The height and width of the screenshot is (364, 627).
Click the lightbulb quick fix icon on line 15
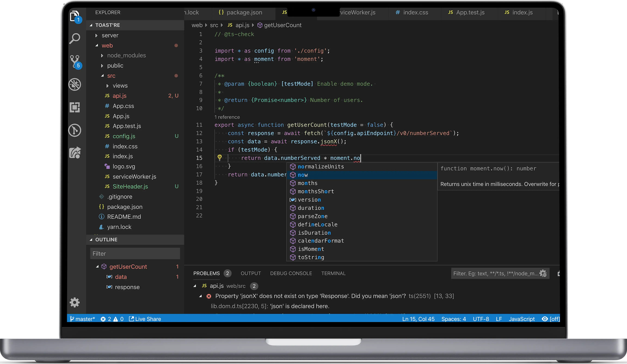219,157
